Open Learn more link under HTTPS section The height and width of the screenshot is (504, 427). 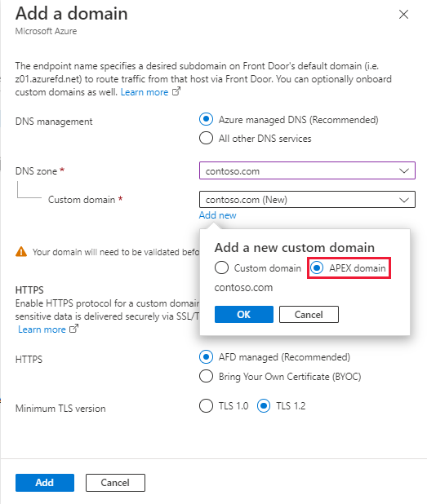pos(42,329)
